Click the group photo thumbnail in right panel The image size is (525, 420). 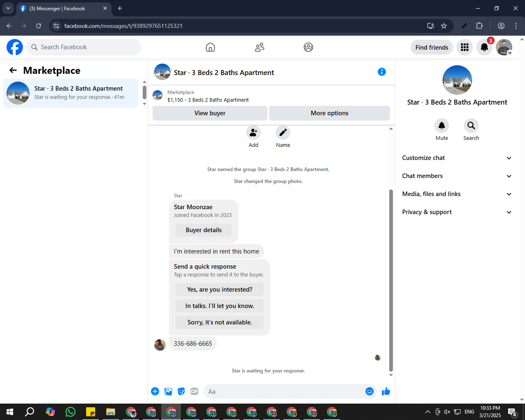click(457, 80)
